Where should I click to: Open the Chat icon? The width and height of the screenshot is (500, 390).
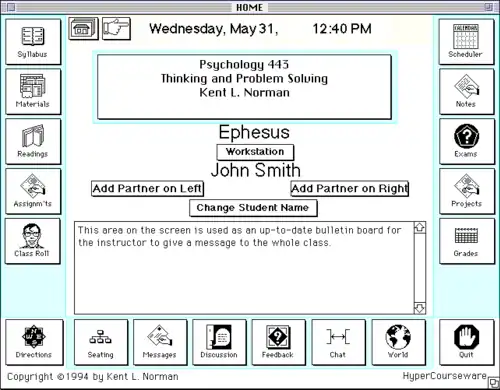tap(338, 342)
